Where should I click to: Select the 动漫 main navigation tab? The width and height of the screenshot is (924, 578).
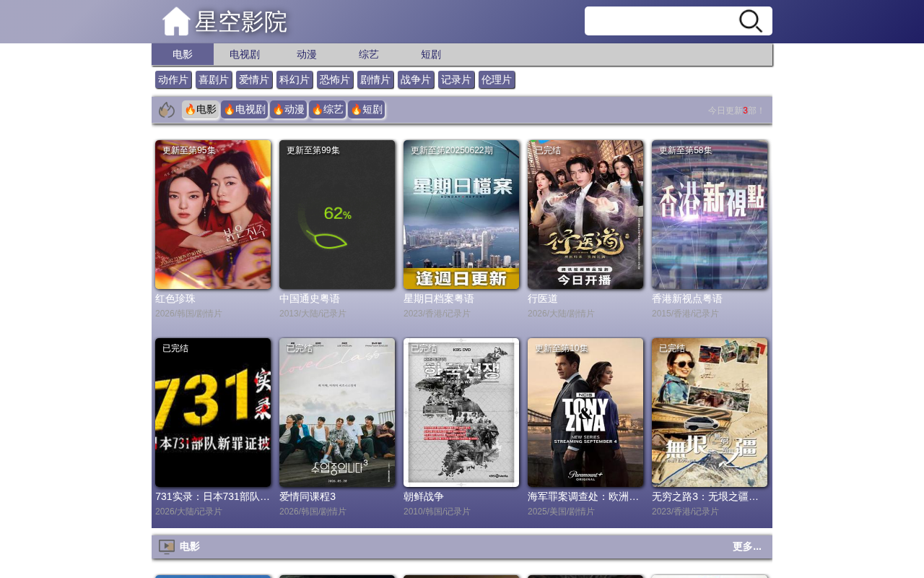tap(307, 54)
